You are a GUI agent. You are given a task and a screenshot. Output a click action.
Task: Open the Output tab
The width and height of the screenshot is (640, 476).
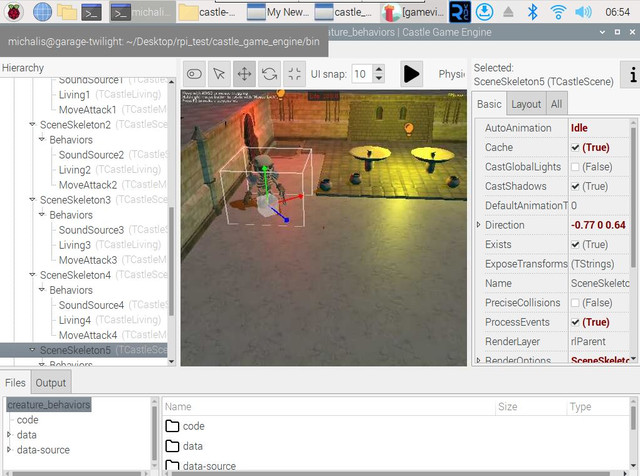pyautogui.click(x=51, y=383)
